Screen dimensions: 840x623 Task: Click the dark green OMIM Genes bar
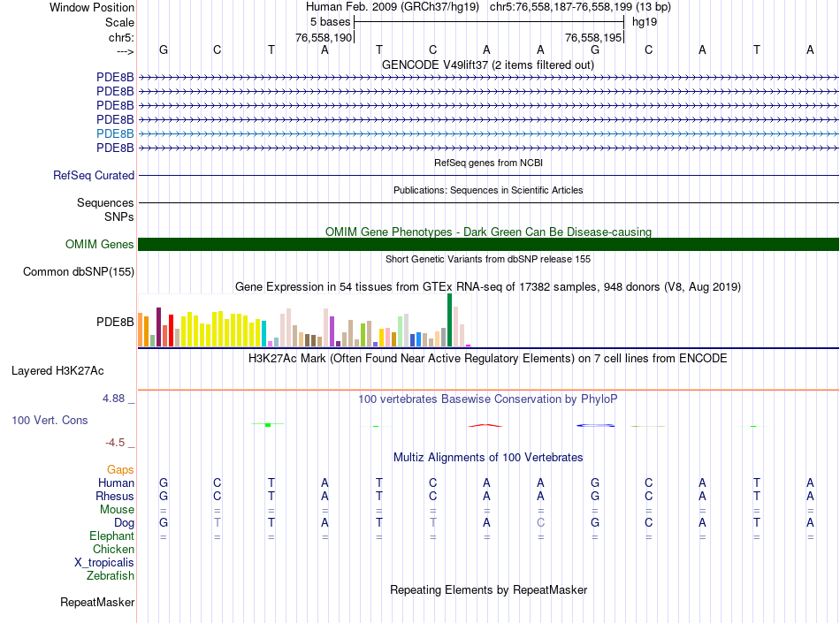[x=488, y=245]
